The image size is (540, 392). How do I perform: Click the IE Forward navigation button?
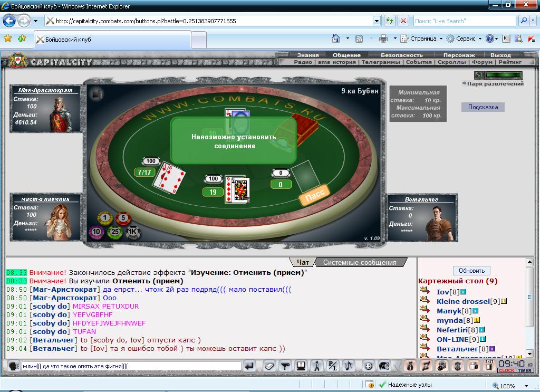(24, 21)
